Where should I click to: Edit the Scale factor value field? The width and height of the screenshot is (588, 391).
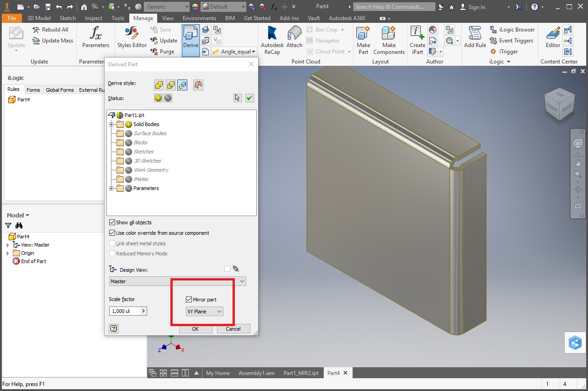point(123,311)
